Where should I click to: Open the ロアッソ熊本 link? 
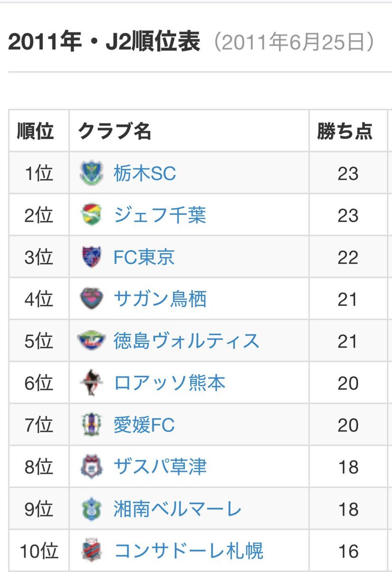[x=169, y=383]
